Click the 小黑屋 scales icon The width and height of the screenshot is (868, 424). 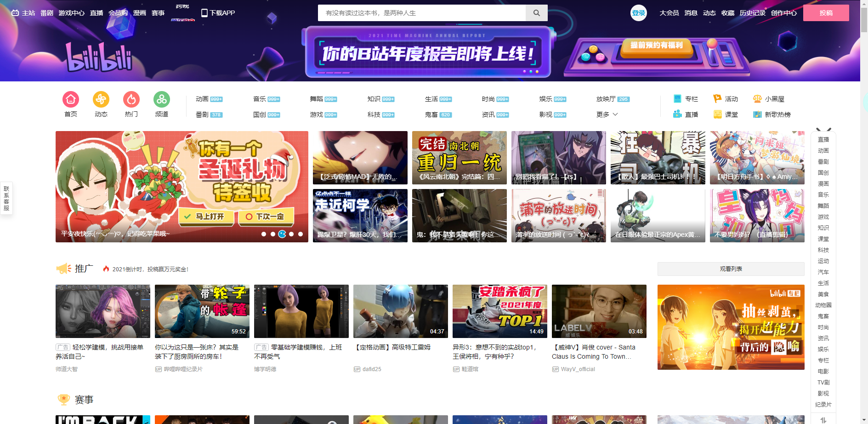click(x=757, y=98)
